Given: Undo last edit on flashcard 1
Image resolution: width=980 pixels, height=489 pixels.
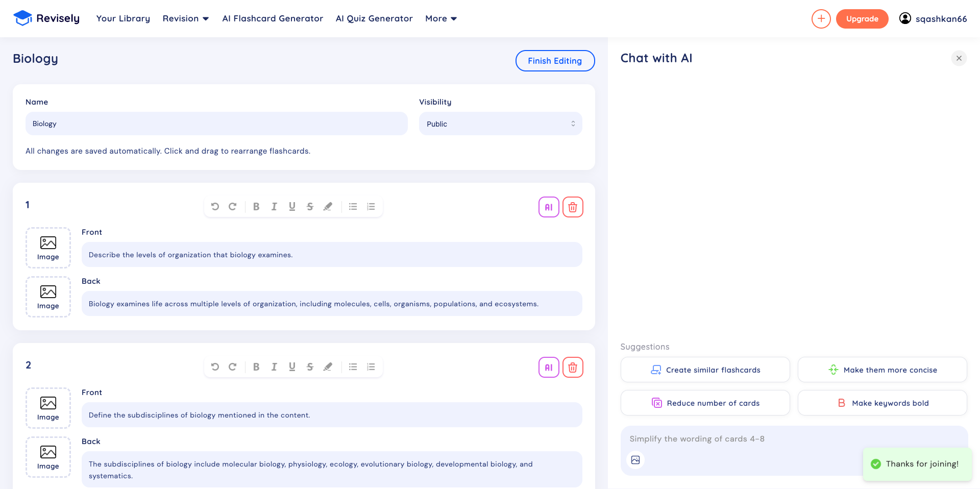Looking at the screenshot, I should pyautogui.click(x=215, y=207).
